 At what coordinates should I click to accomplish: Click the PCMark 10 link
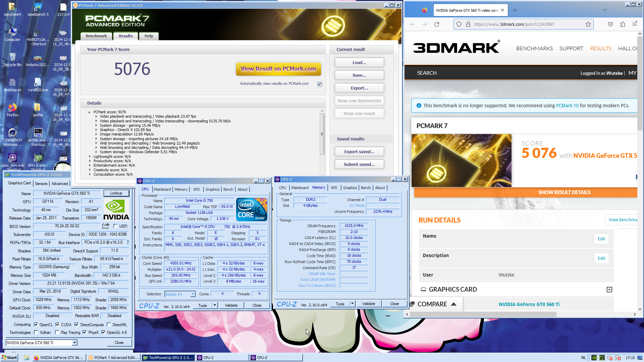(567, 106)
